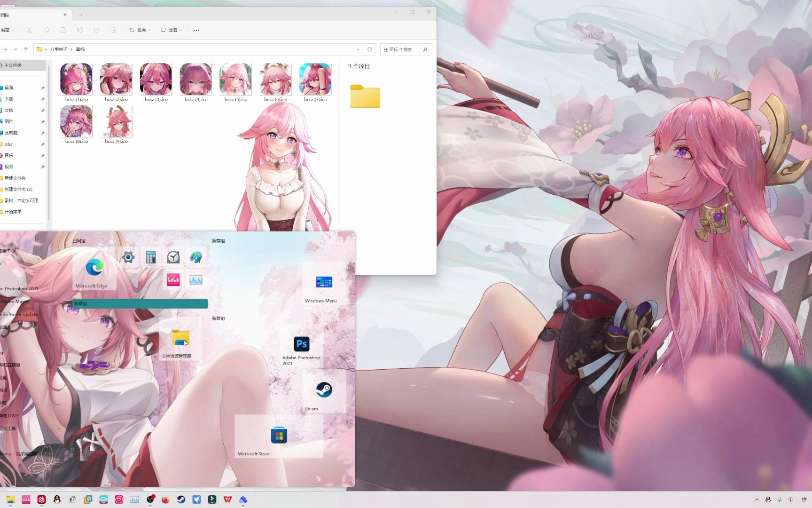
Task: Open the blue cloud icon on taskbar
Action: [243, 500]
